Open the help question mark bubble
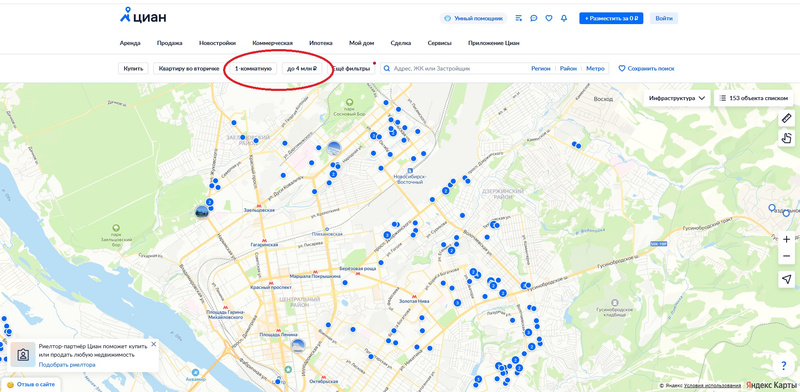 (783, 365)
